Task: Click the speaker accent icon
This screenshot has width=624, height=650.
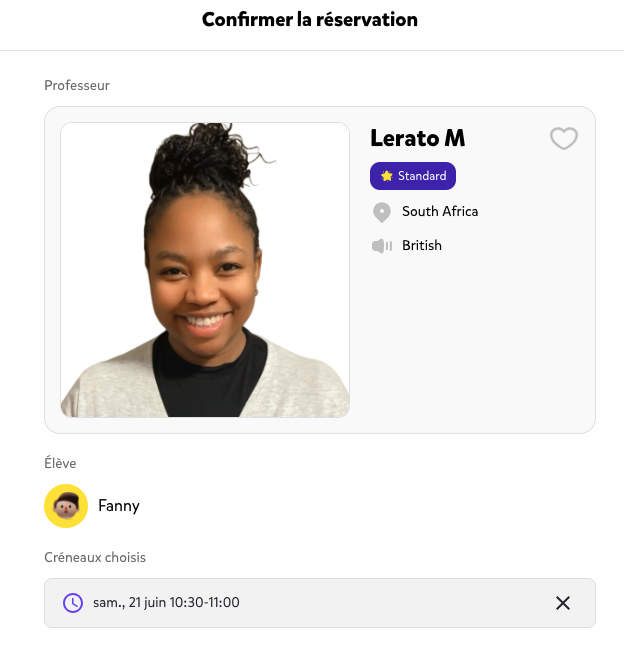Action: (x=381, y=246)
